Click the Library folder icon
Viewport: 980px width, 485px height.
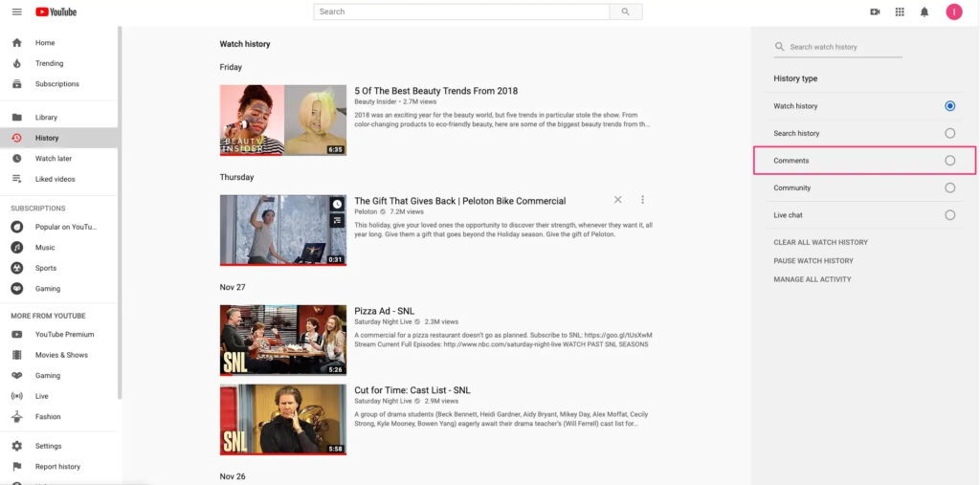point(17,117)
